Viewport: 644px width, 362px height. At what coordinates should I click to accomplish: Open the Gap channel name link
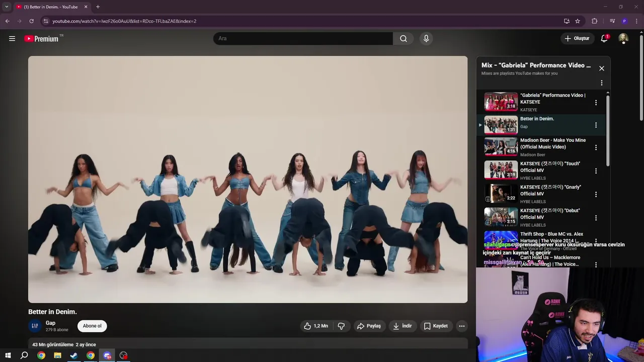50,323
